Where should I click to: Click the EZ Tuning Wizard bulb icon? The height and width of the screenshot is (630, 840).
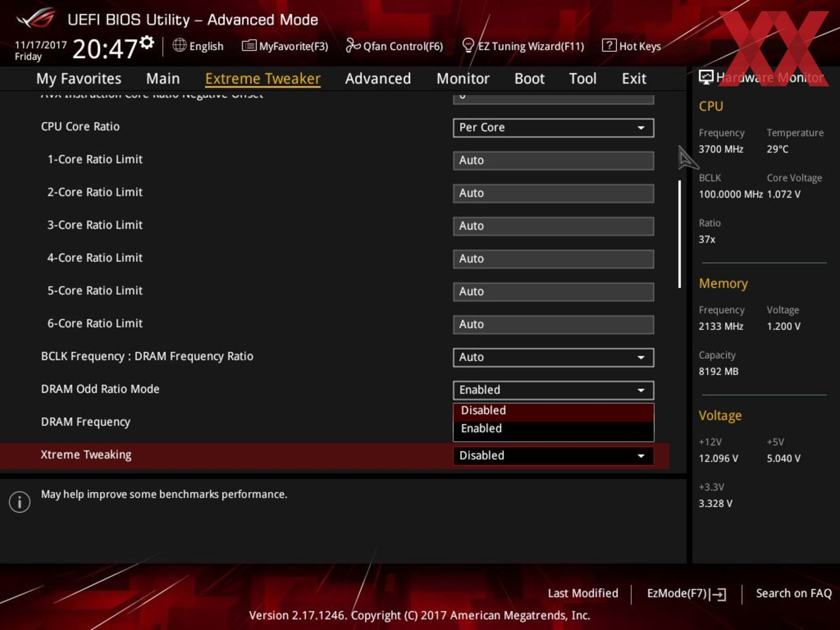pos(468,45)
